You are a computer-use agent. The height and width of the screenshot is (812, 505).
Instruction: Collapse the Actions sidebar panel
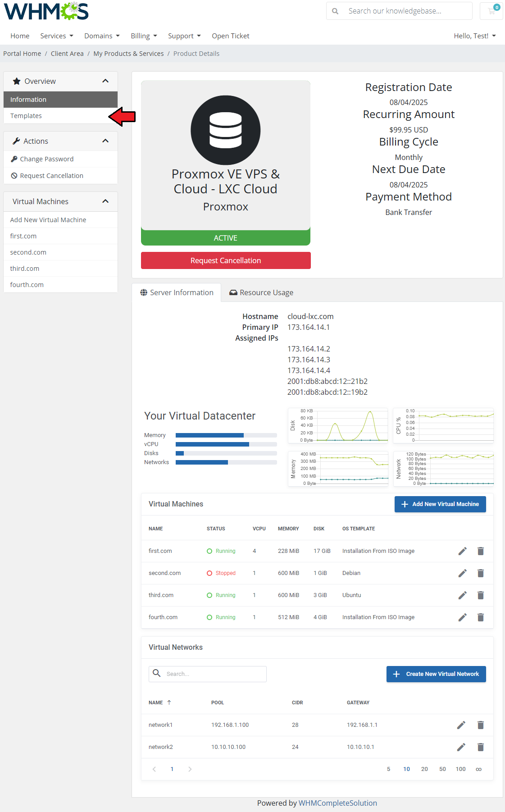coord(105,141)
